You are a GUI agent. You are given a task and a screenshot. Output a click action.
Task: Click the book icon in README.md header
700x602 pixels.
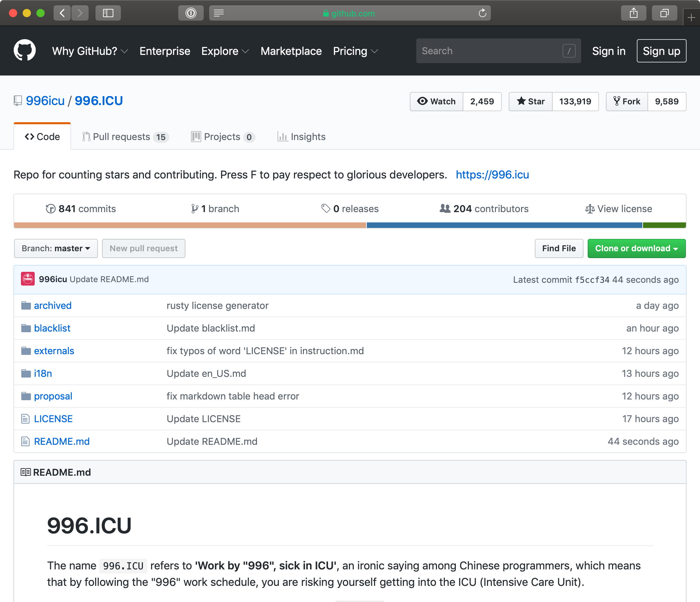[26, 472]
